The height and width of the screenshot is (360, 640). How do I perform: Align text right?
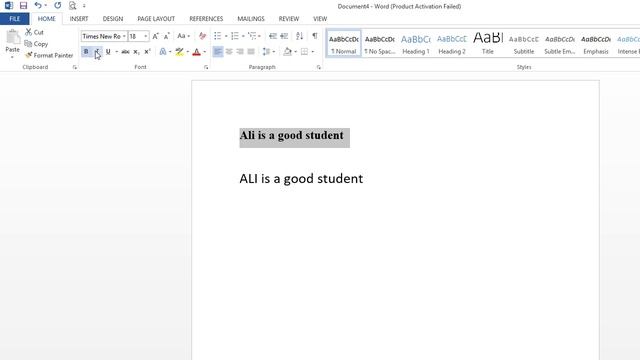(240, 52)
